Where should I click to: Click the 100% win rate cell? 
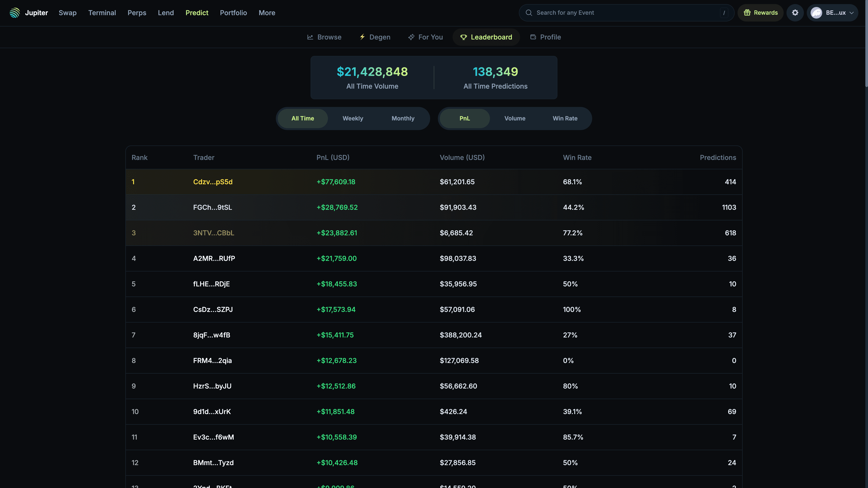click(572, 310)
